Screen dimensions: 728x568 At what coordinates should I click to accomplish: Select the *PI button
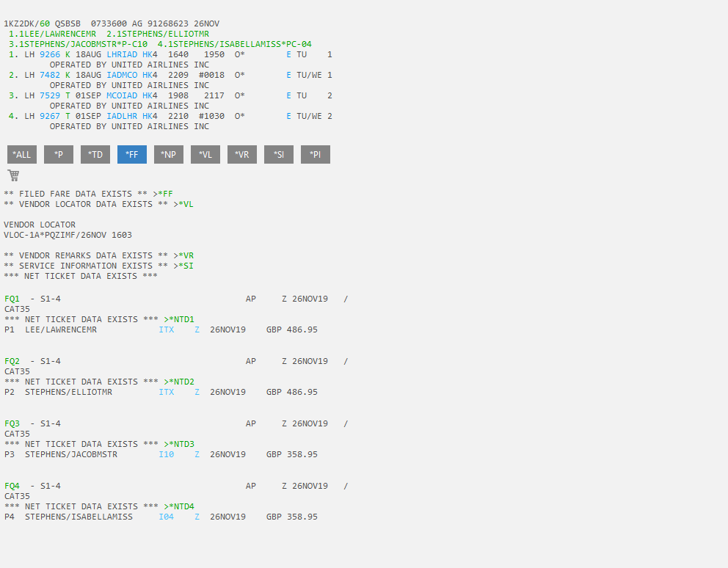316,155
